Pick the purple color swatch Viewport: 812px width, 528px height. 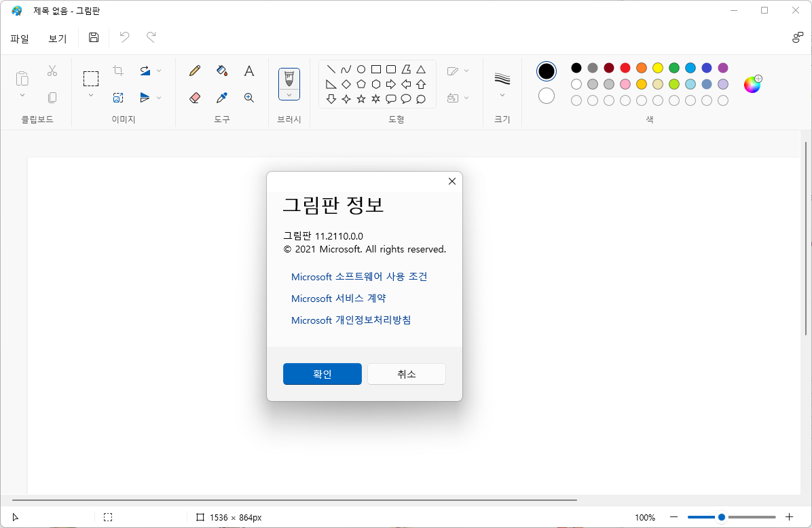(x=723, y=68)
